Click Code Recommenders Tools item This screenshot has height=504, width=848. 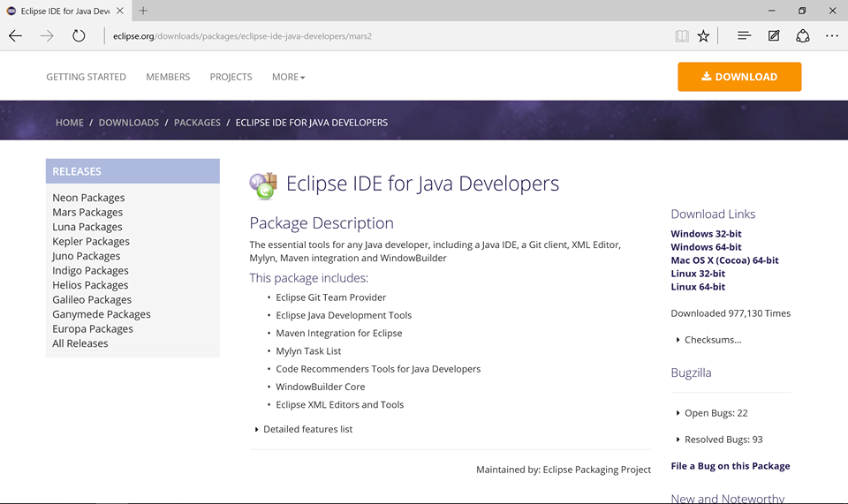(378, 369)
